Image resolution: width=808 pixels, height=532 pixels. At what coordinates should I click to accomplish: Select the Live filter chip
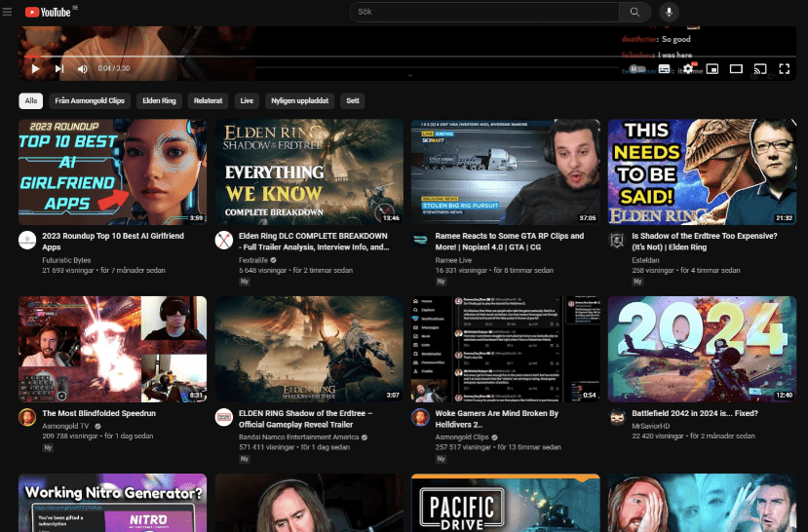coord(247,101)
